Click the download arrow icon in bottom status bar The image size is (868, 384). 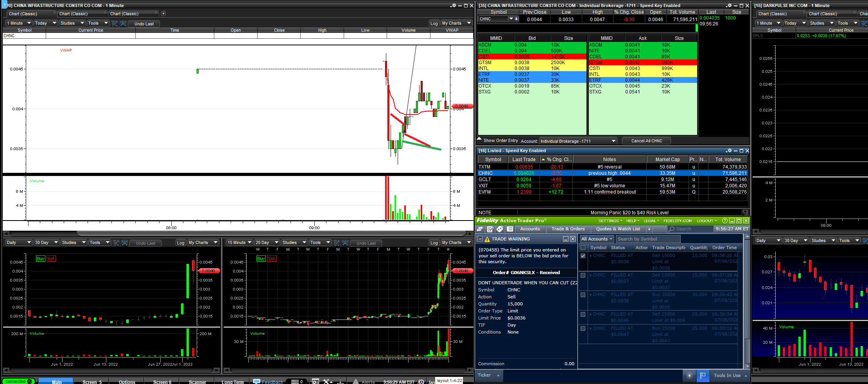tap(341, 381)
